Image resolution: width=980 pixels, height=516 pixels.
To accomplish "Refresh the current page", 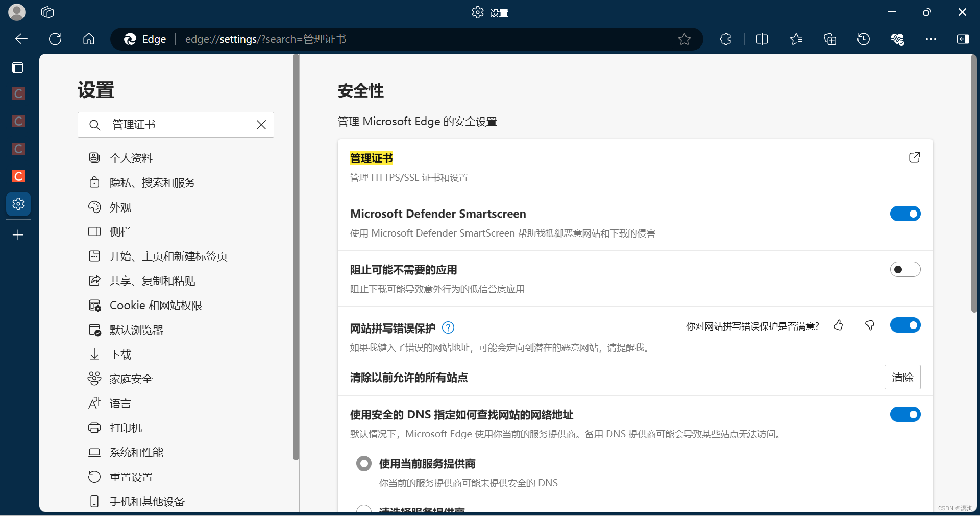I will pos(55,39).
